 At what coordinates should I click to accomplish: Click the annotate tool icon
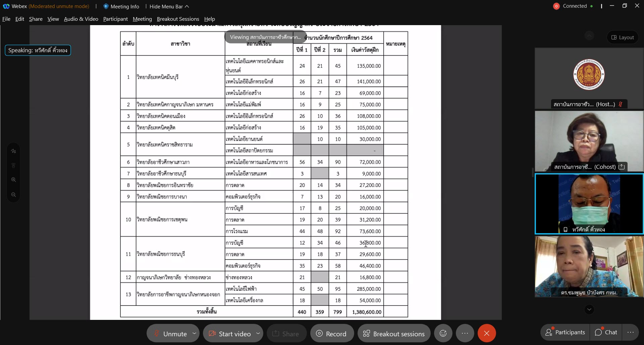[x=13, y=151]
